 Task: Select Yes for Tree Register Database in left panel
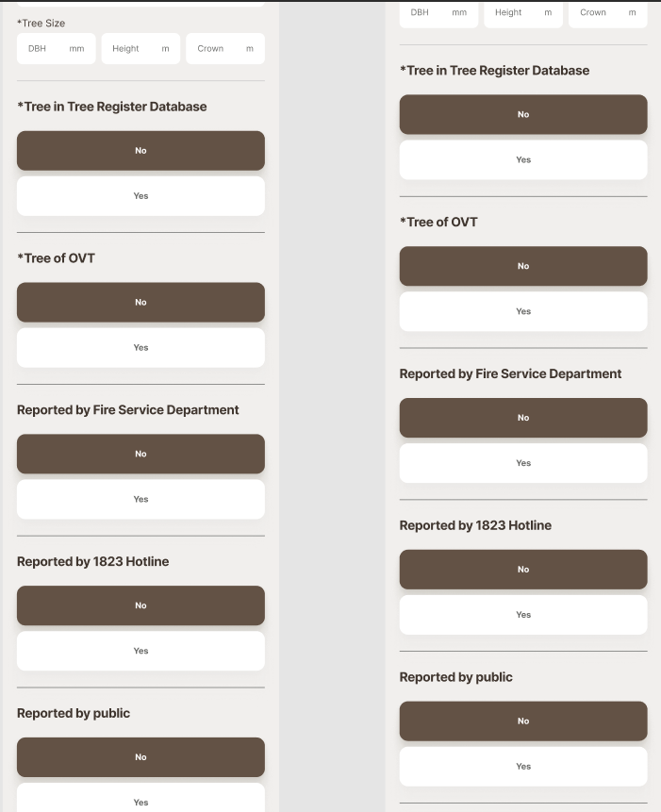pos(140,196)
